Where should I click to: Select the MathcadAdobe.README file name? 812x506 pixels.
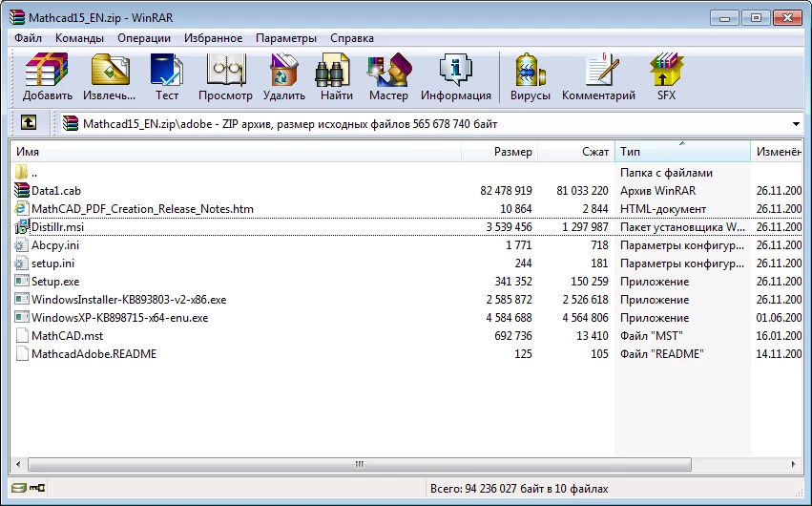pyautogui.click(x=94, y=354)
